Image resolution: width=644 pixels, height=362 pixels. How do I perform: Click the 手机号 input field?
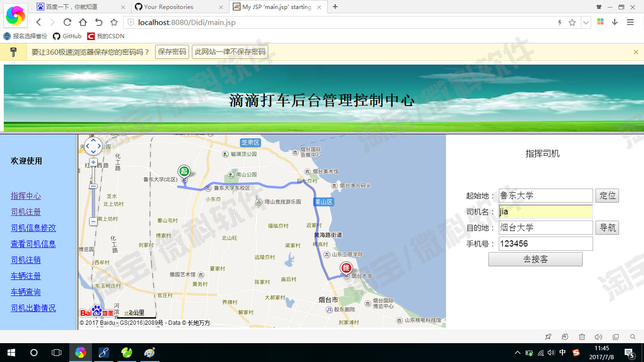[x=545, y=244]
